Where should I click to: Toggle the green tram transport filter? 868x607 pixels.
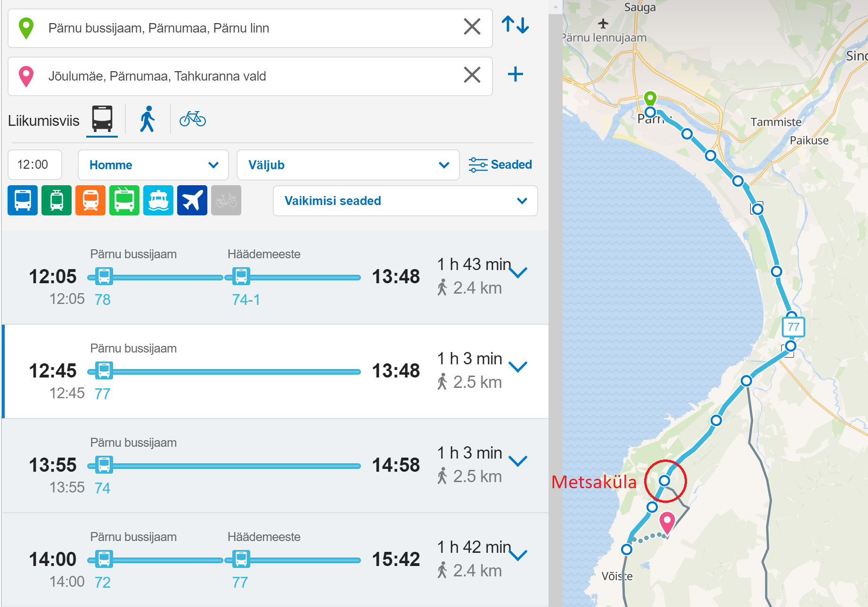[x=57, y=200]
